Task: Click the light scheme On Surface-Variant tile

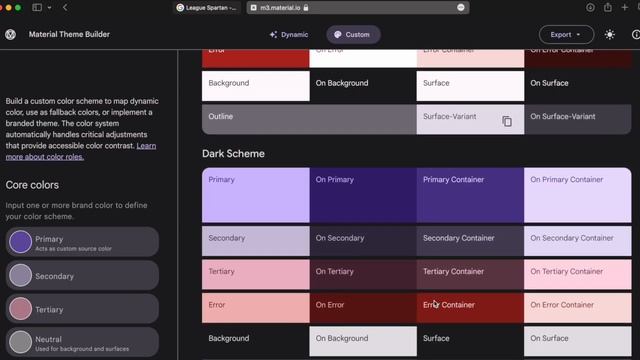Action: pos(578,119)
